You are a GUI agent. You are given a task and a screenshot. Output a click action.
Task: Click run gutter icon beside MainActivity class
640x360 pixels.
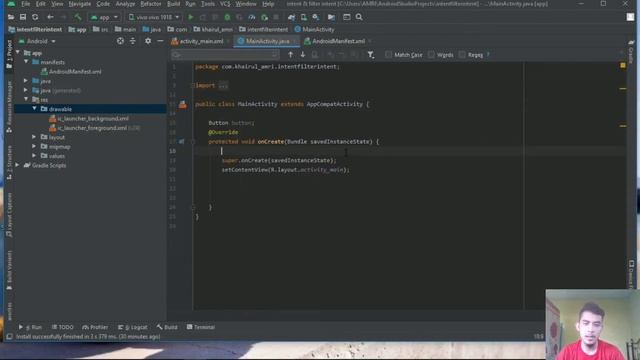click(x=183, y=104)
